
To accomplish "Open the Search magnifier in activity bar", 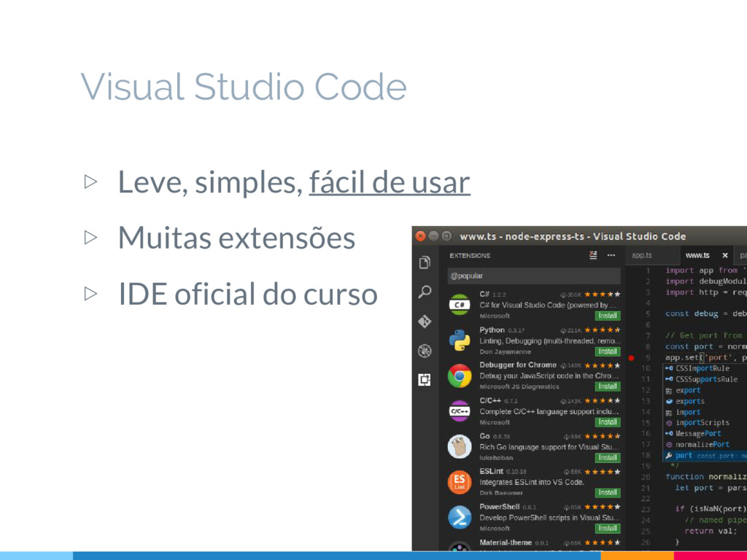I will coord(425,292).
